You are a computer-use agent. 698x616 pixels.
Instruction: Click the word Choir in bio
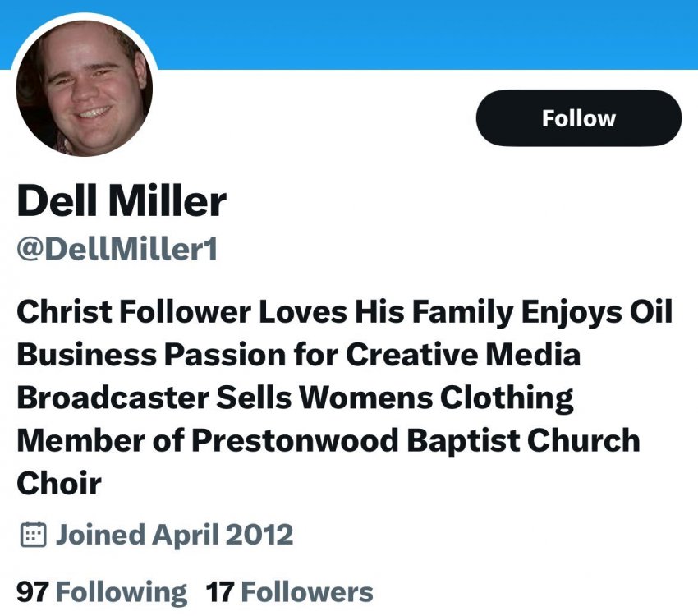tap(59, 482)
